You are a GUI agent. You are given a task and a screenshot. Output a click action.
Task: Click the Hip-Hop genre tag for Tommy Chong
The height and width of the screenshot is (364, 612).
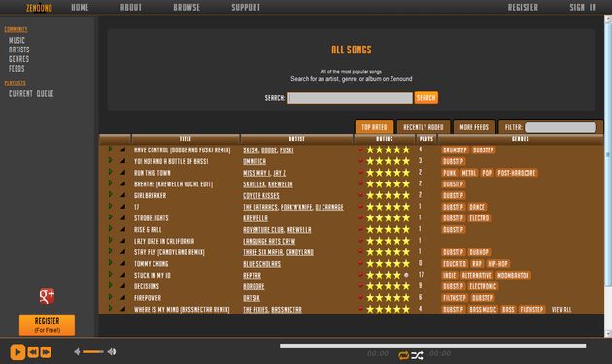(497, 264)
